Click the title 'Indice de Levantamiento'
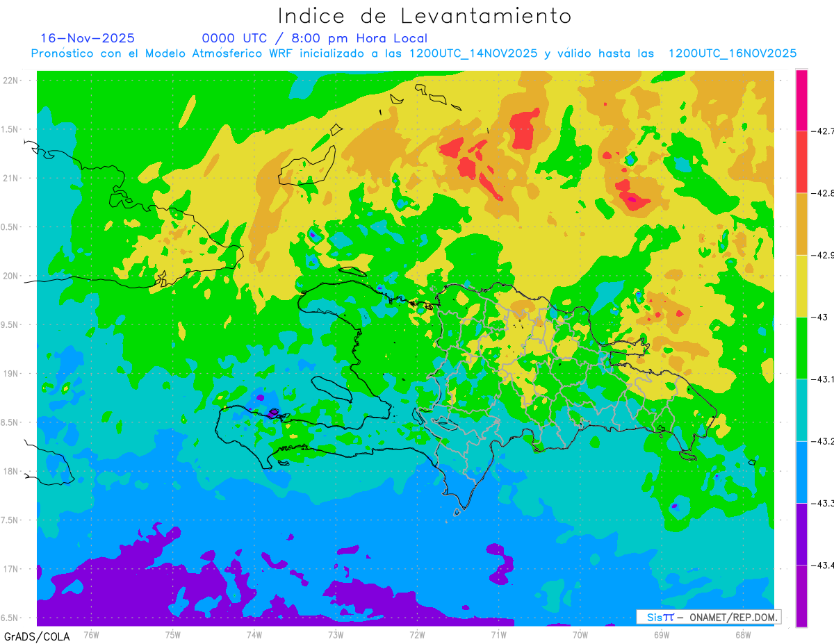 [x=424, y=15]
